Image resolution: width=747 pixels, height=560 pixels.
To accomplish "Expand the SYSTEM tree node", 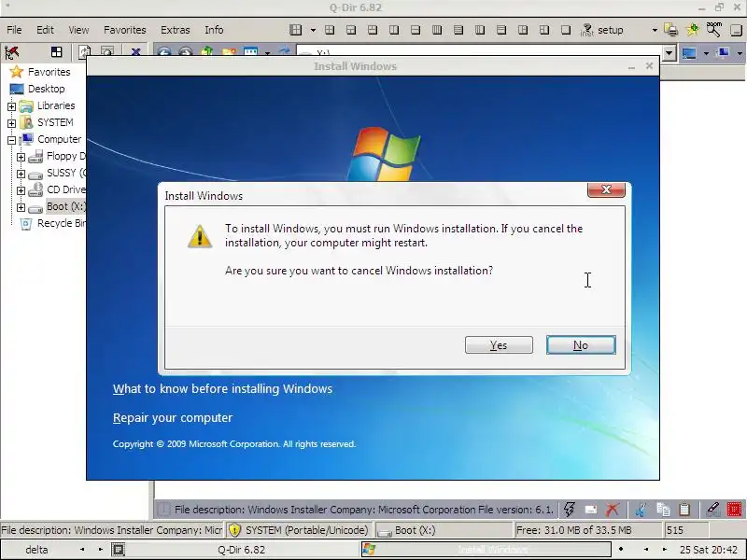I will tap(11, 123).
